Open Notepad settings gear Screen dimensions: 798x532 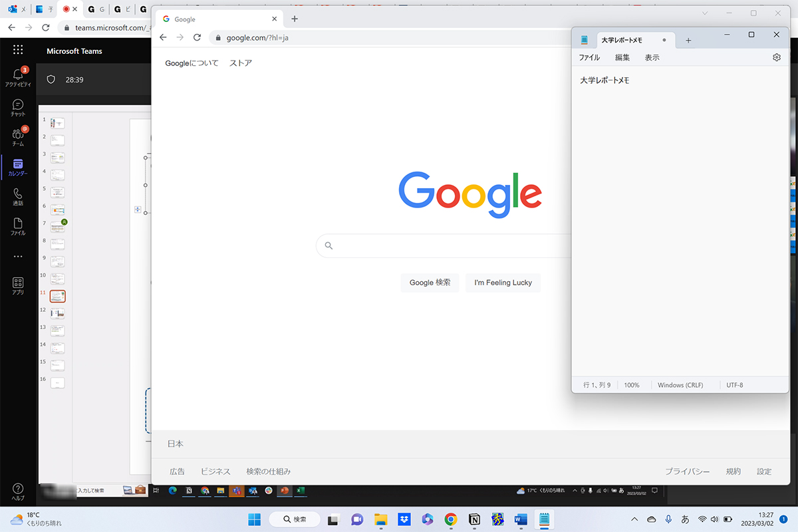tap(776, 58)
